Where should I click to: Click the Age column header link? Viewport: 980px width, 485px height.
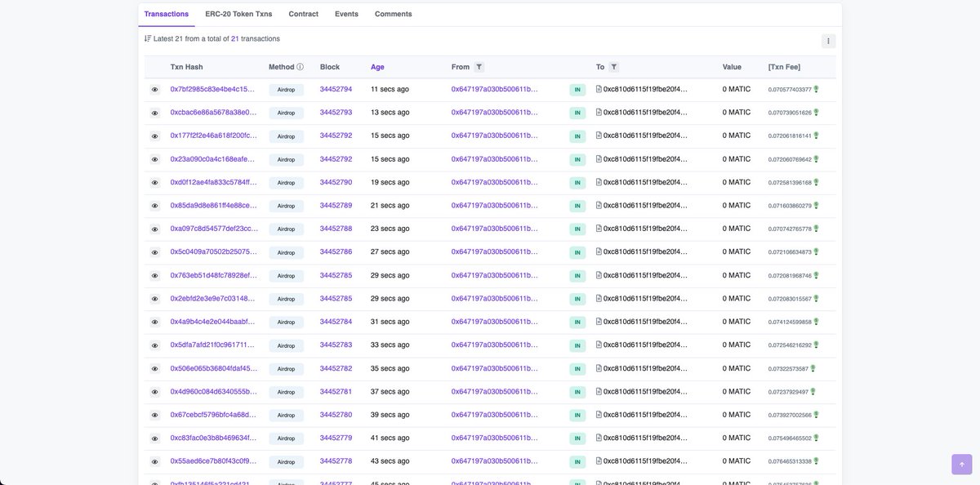click(x=377, y=67)
